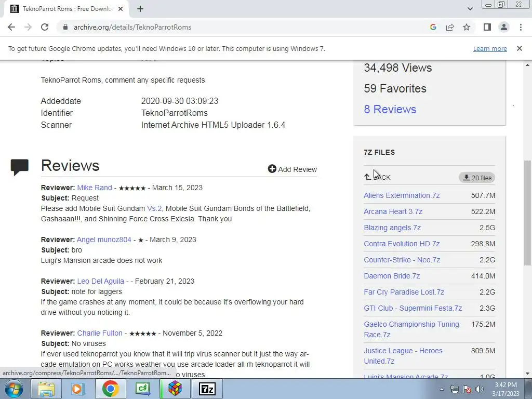532x399 pixels.
Task: Download Counter-Strike - Neo.7z
Action: 402,260
